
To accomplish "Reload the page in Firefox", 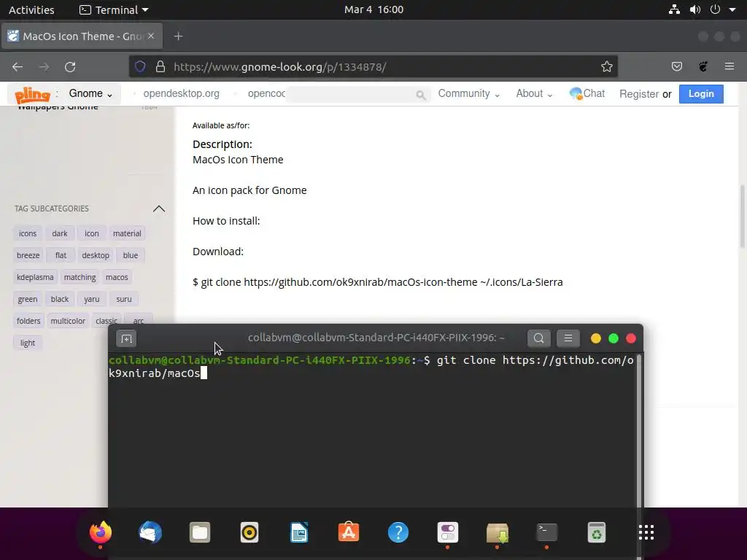I will click(x=70, y=66).
